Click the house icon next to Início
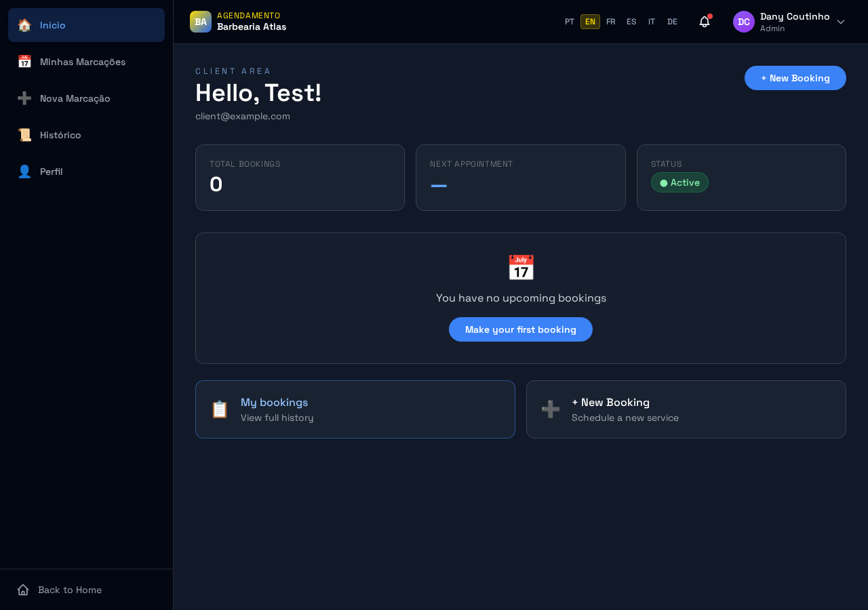Viewport: 868px width, 610px height. click(x=24, y=25)
